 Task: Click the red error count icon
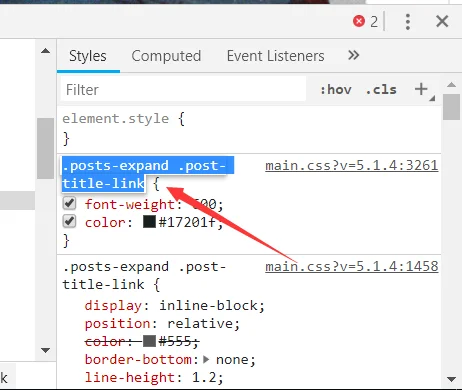359,21
